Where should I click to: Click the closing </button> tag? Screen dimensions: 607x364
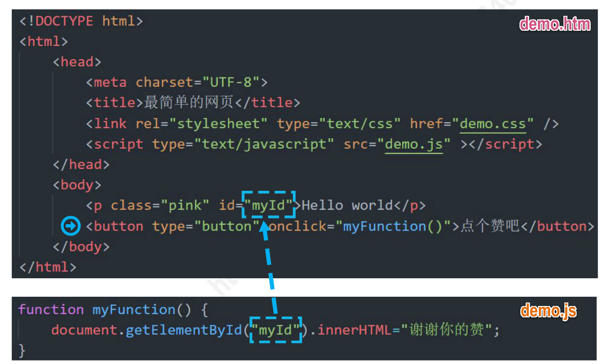click(558, 226)
